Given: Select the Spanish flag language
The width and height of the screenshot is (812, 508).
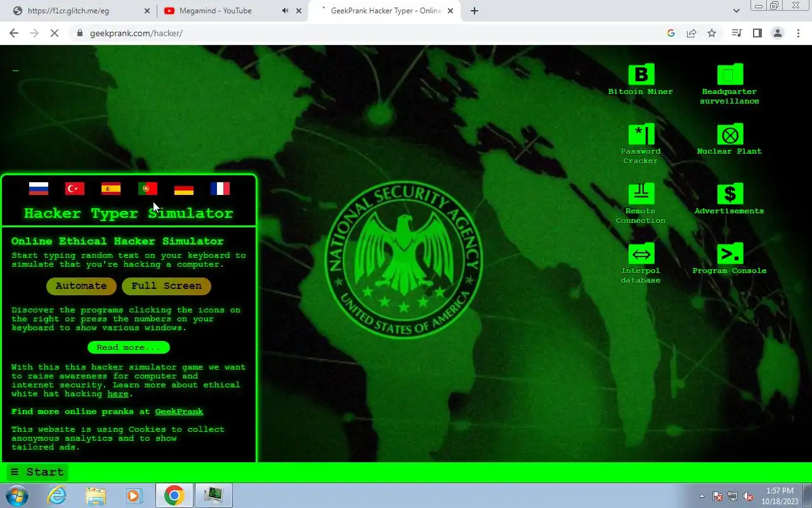Looking at the screenshot, I should pos(111,189).
